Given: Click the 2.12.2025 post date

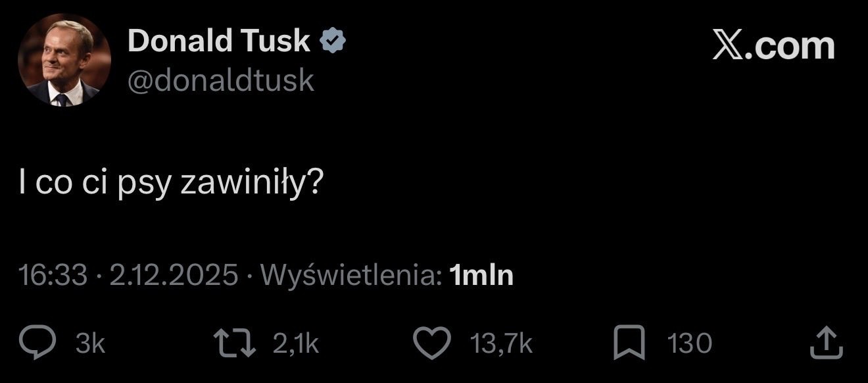Looking at the screenshot, I should (174, 275).
